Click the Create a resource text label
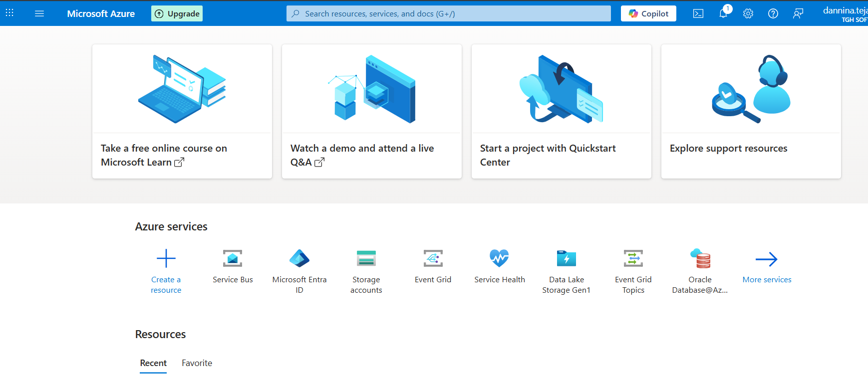Viewport: 868px width, 379px height. coord(166,285)
